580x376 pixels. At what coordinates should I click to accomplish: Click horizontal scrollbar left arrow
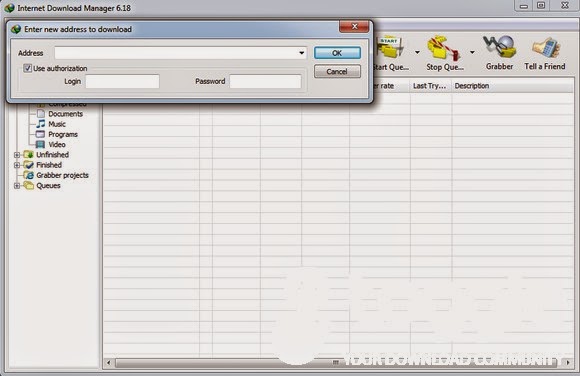108,363
